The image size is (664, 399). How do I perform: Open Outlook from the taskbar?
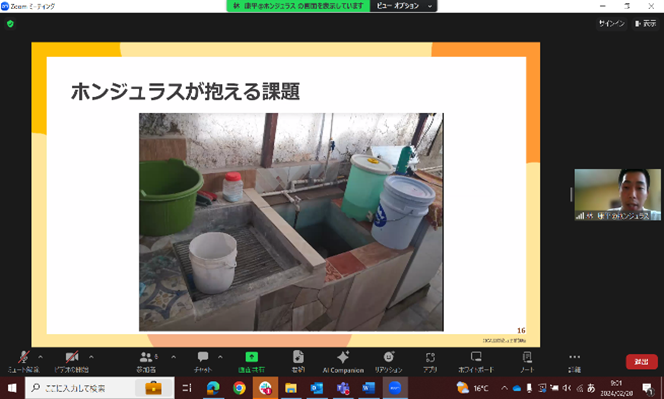(317, 388)
